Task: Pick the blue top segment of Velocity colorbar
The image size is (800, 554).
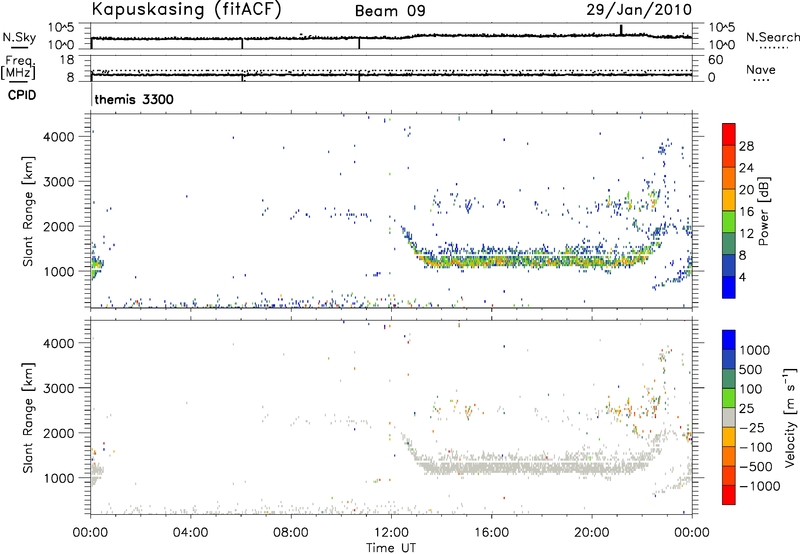Action: (x=729, y=340)
